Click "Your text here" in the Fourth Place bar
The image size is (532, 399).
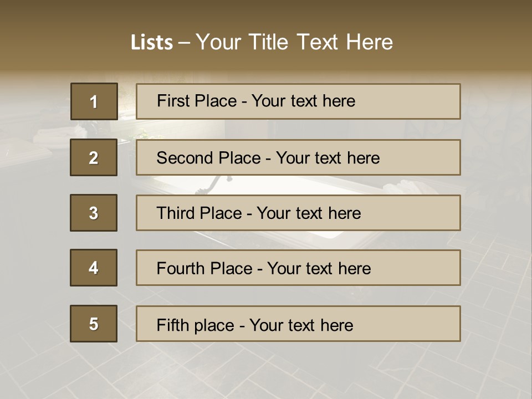click(319, 269)
